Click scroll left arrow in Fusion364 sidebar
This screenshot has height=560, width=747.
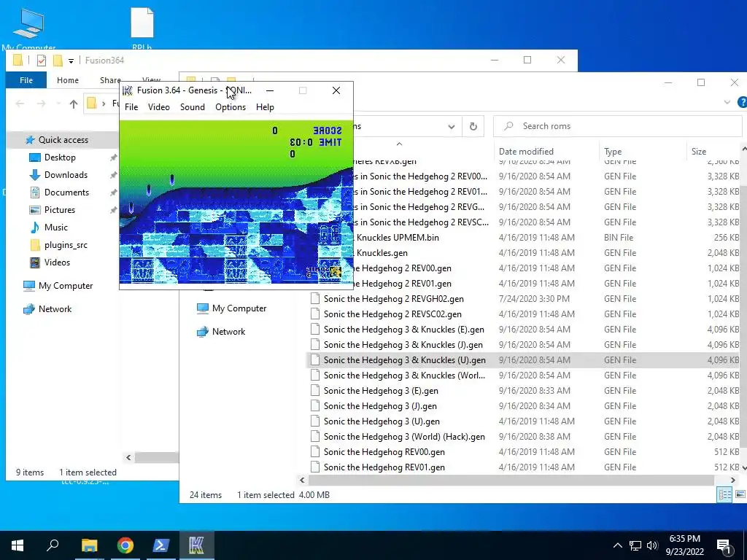(128, 458)
